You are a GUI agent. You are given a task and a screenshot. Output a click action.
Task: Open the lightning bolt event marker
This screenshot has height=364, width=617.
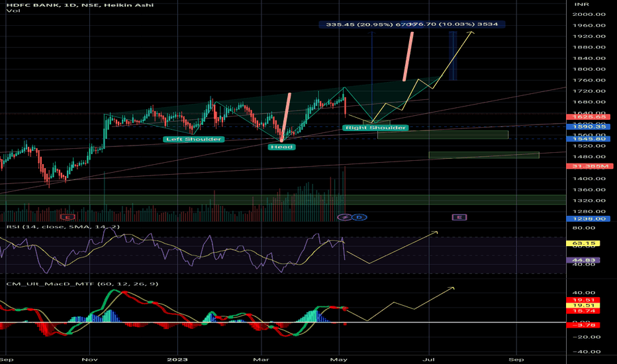pos(345,217)
